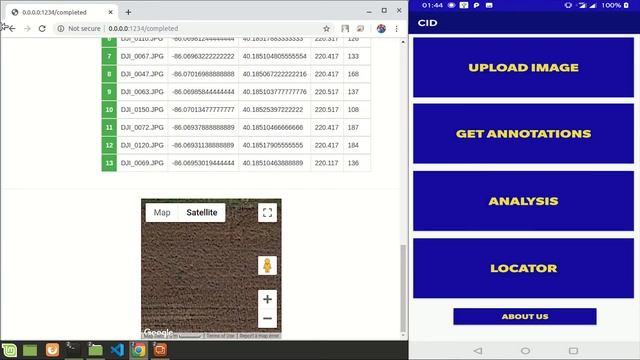Select the 0.0.0.0:1234/completed browser tab

[62, 12]
